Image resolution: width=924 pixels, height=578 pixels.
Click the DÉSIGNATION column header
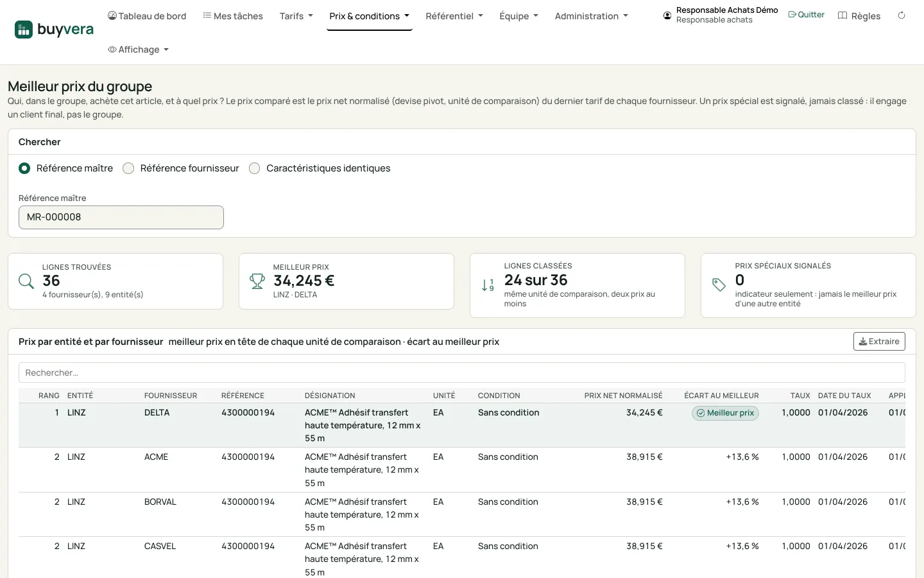coord(330,396)
